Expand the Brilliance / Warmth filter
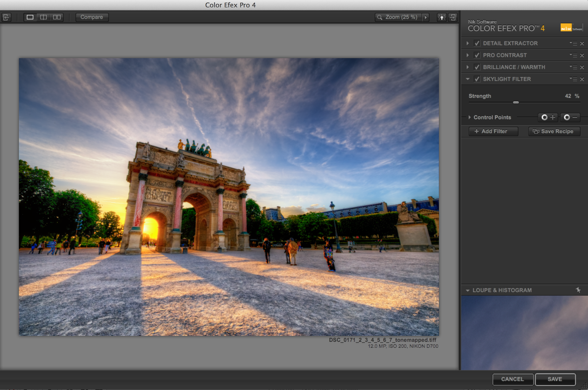The image size is (588, 390). coord(467,67)
